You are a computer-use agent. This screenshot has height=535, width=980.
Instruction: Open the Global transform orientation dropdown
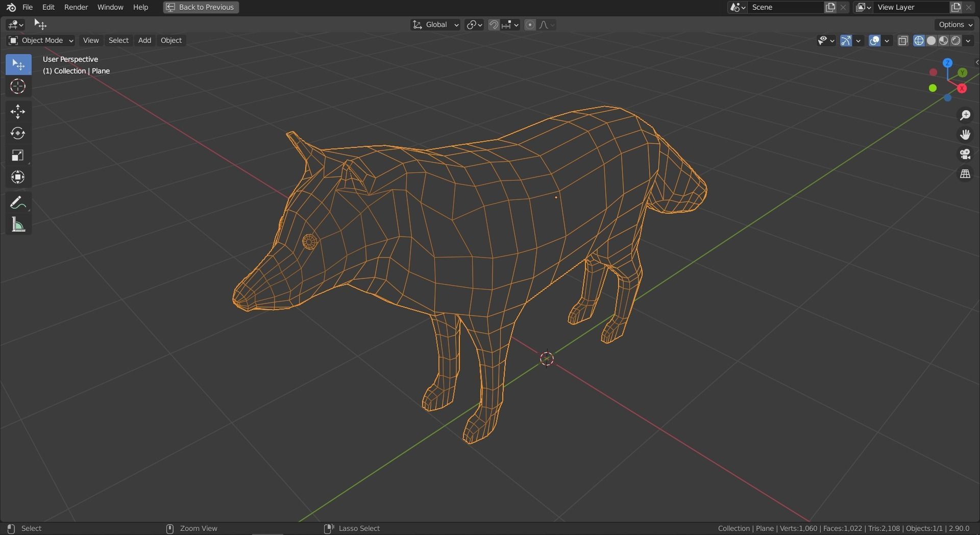[x=435, y=24]
